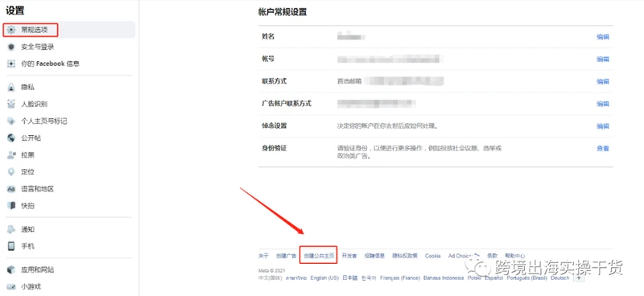Switch language to 日本語
The width and height of the screenshot is (644, 296).
click(x=350, y=278)
